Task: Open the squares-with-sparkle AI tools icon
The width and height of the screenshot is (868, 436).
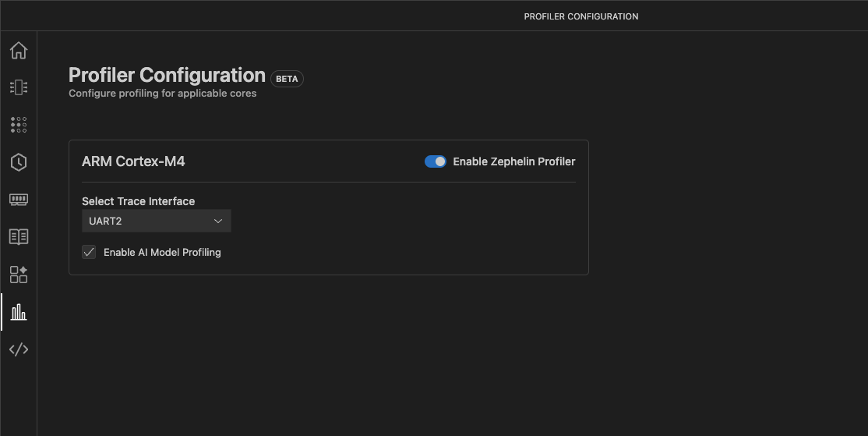Action: pos(19,274)
